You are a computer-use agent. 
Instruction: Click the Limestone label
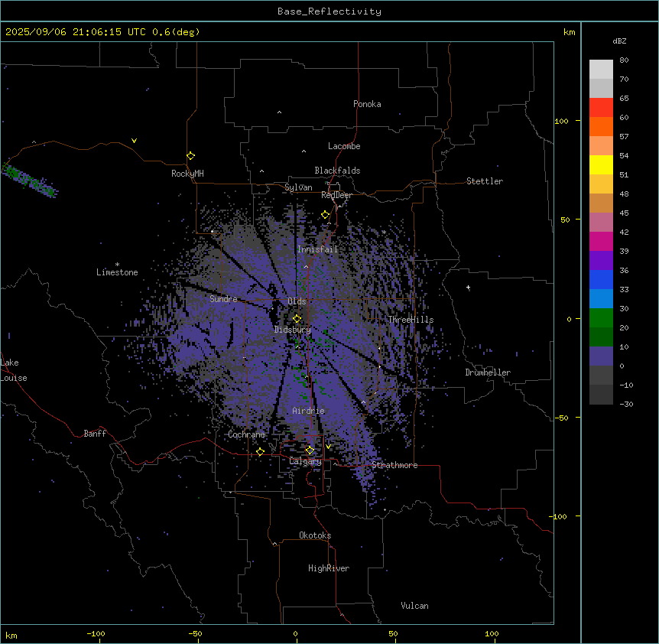[x=117, y=272]
